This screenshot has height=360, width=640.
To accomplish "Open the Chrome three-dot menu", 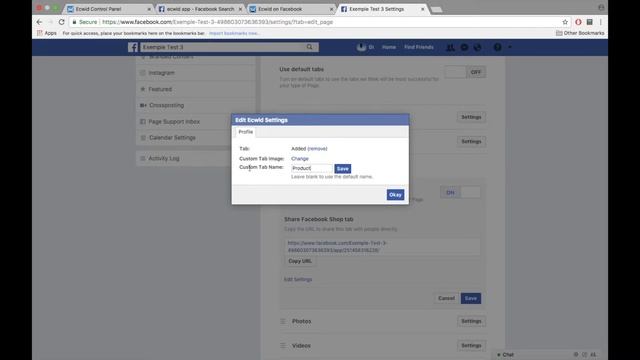I will [x=600, y=22].
